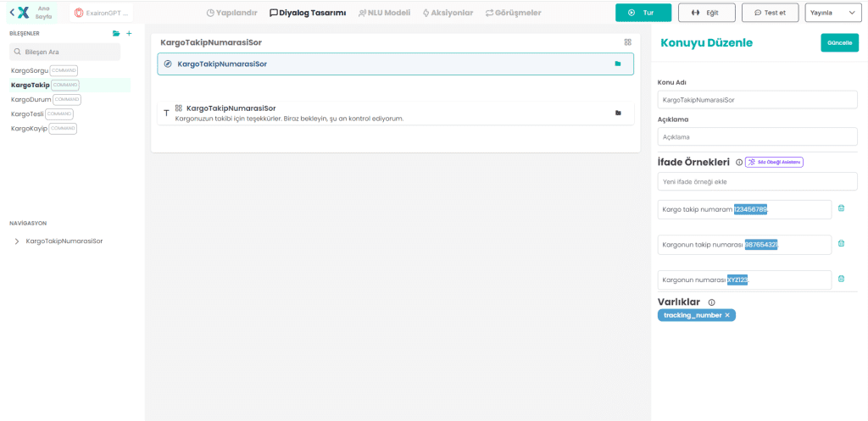Click the Test et button
868x421 pixels.
point(770,12)
